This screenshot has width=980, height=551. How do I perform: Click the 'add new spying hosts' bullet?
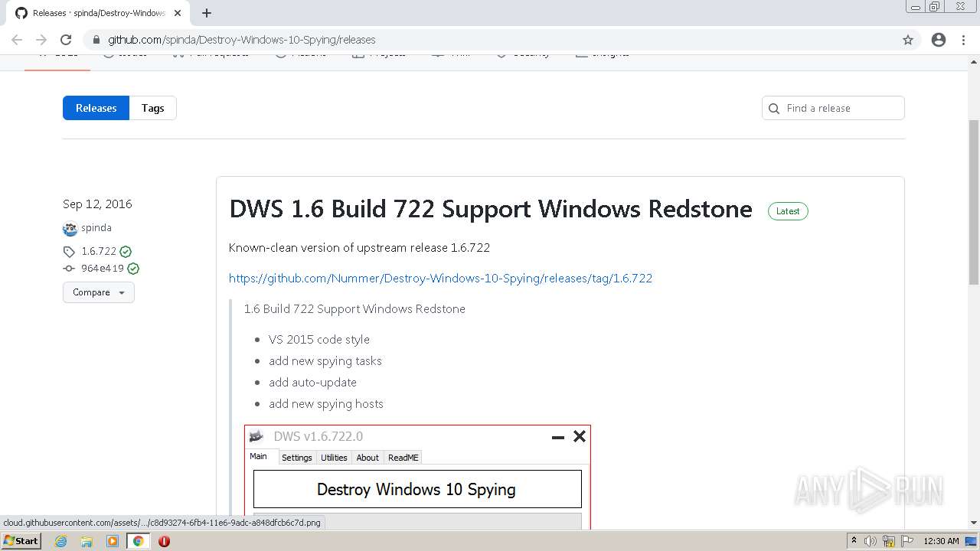(x=326, y=404)
